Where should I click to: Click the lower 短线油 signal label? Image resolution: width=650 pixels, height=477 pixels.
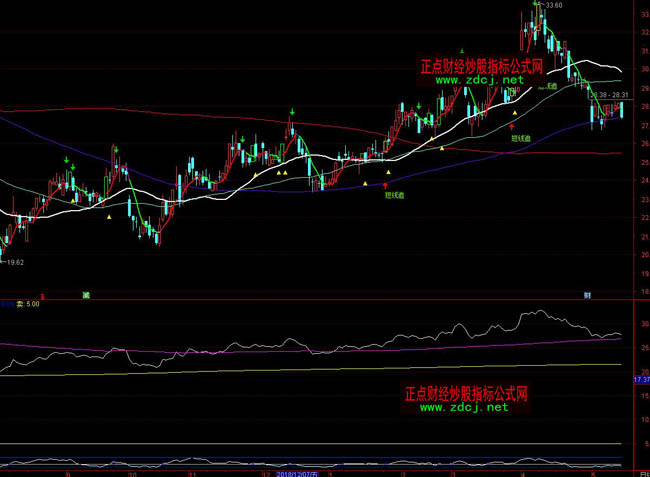[x=395, y=196]
